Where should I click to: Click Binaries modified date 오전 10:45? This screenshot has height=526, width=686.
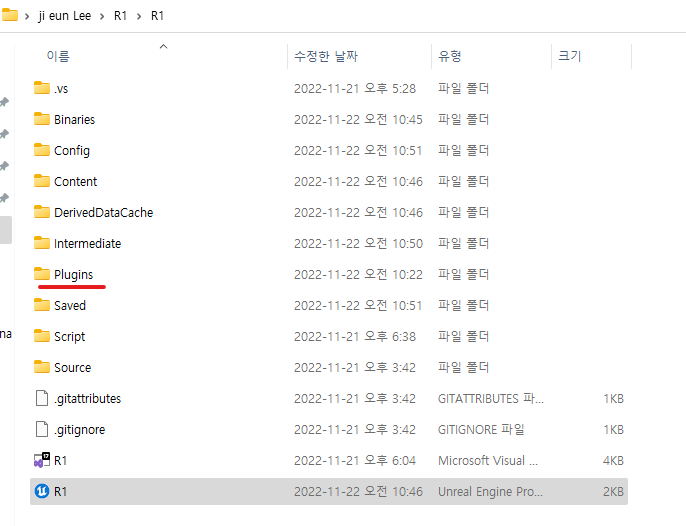(358, 120)
